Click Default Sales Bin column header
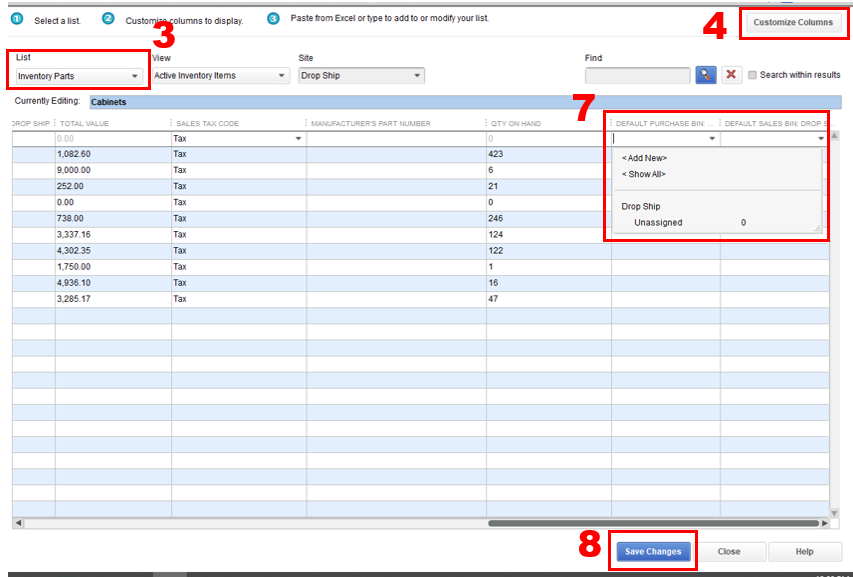The image size is (853, 577). (773, 123)
